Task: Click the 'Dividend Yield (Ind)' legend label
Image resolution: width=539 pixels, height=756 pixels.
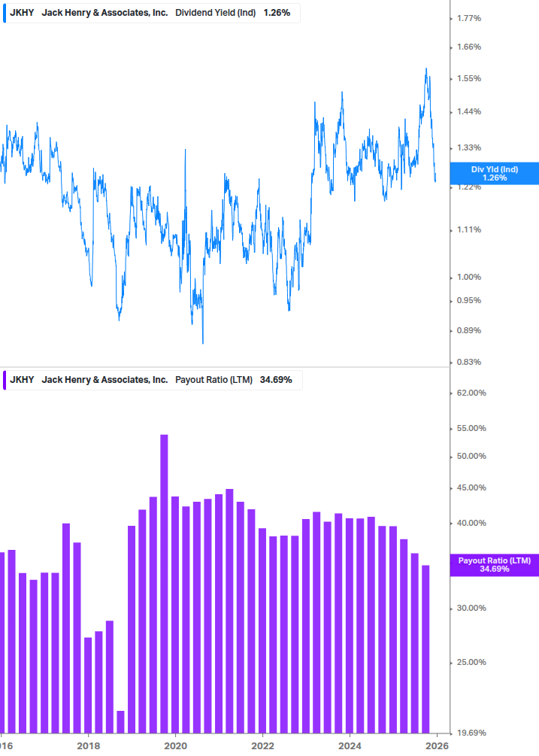Action: coord(217,13)
